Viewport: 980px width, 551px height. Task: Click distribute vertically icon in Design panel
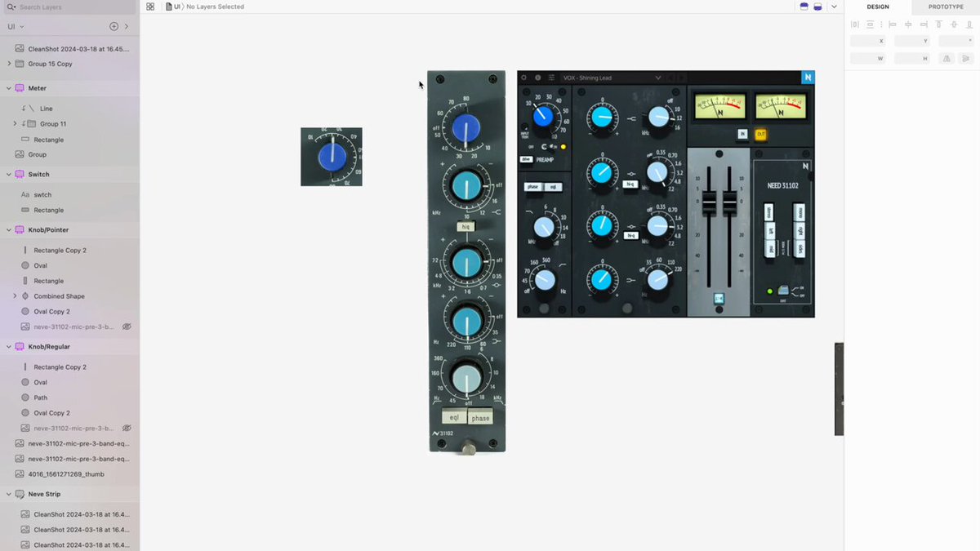[870, 24]
